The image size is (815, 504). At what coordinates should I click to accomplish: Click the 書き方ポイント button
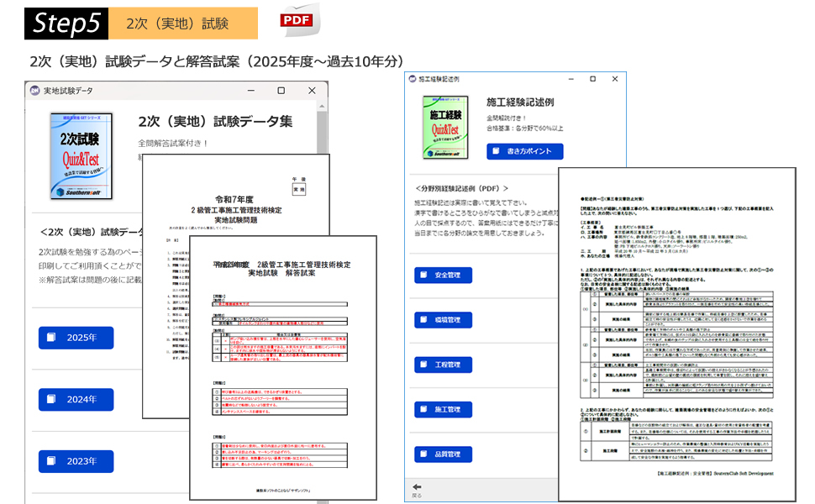[525, 151]
